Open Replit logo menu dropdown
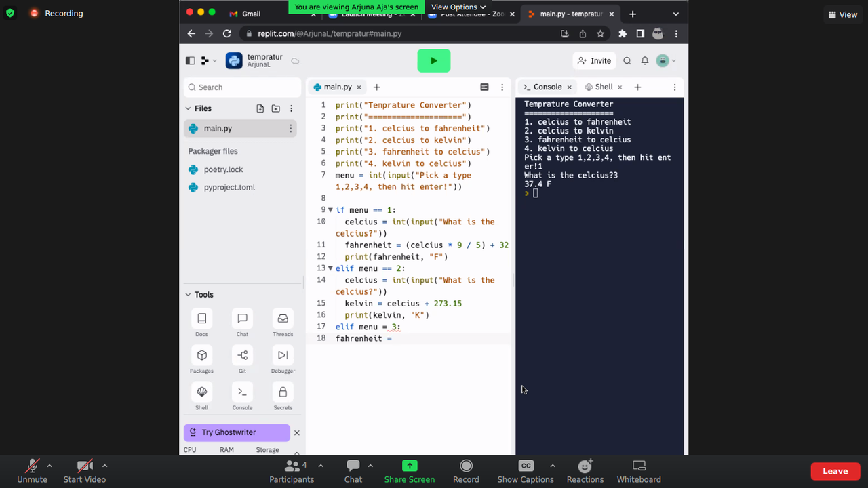 pos(209,61)
